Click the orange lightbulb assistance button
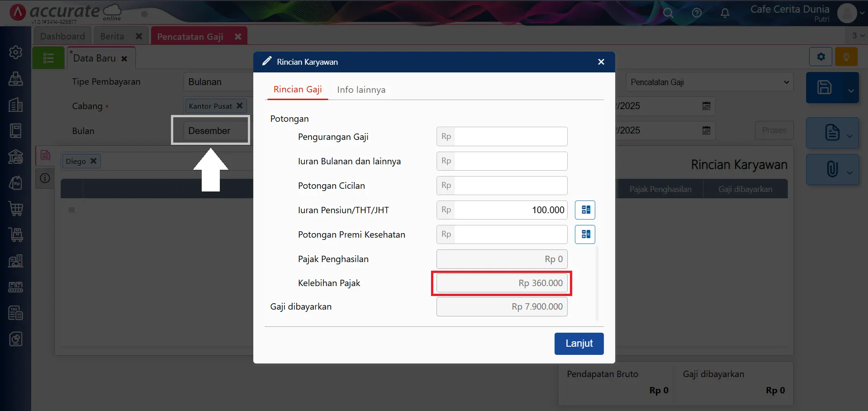The image size is (868, 411). pos(846,57)
